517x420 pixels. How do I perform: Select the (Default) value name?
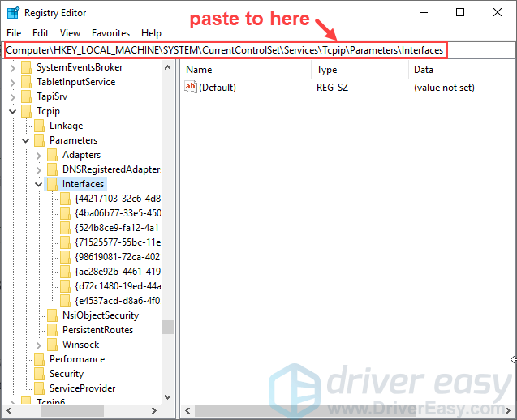click(x=218, y=88)
